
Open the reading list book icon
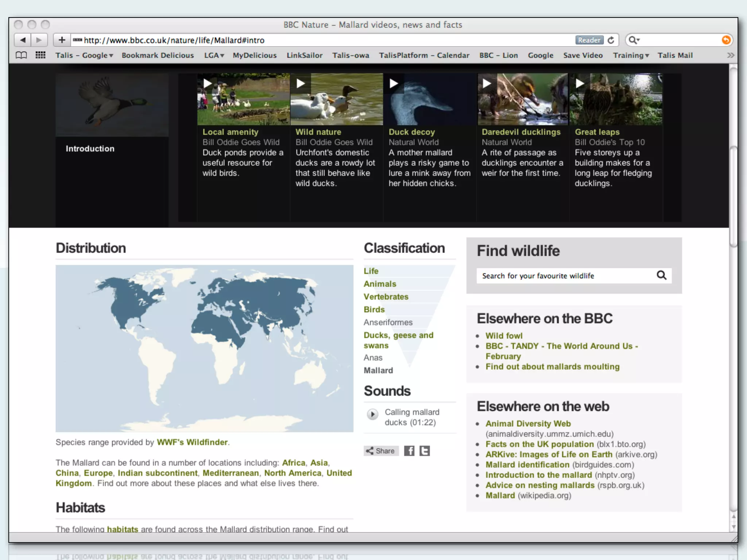(x=21, y=55)
